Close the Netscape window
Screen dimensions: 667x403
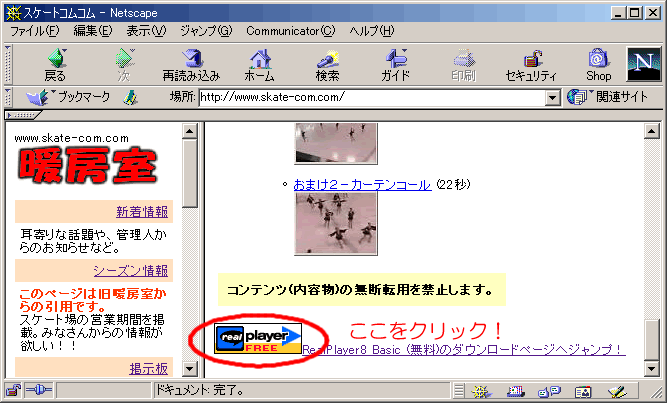653,13
